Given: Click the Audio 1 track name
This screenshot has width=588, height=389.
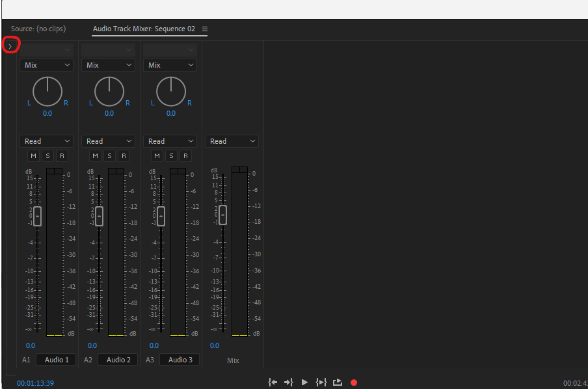Looking at the screenshot, I should click(x=56, y=359).
